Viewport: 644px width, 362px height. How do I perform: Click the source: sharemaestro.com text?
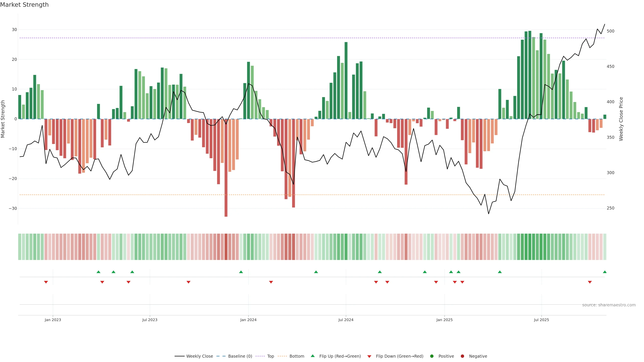[x=609, y=305]
